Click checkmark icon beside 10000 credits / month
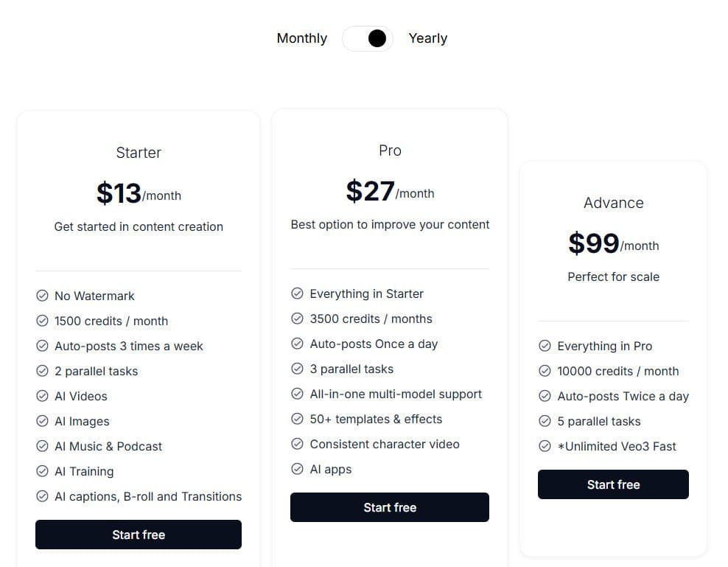Viewport: 728px width, 567px height. pos(545,371)
